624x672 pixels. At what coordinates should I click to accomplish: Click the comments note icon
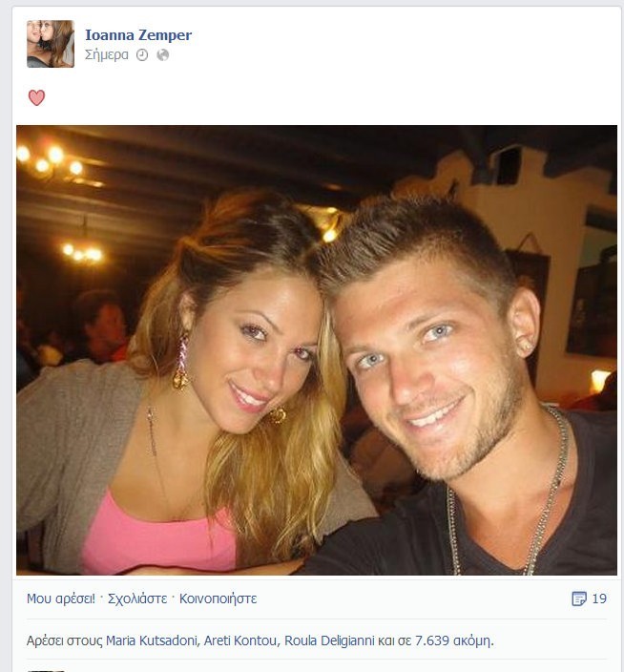pyautogui.click(x=579, y=598)
